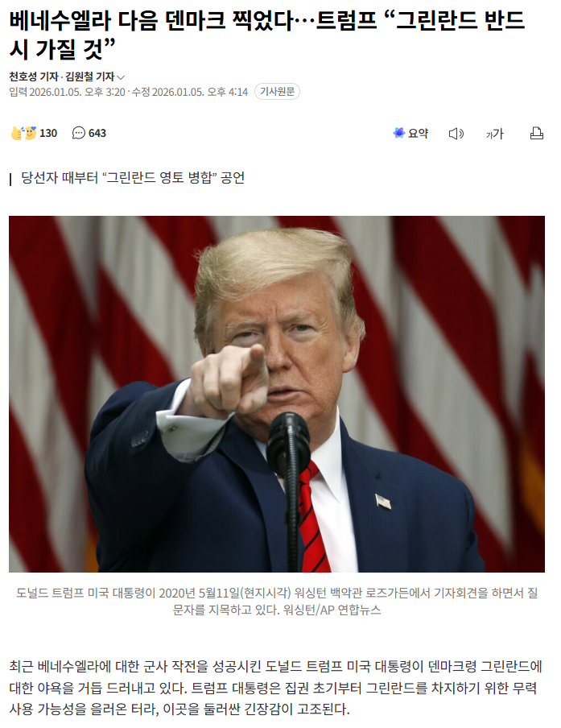
Task: Click the 수정 2026.01.05. 오후 4:14 timestamp
Action: [x=190, y=92]
